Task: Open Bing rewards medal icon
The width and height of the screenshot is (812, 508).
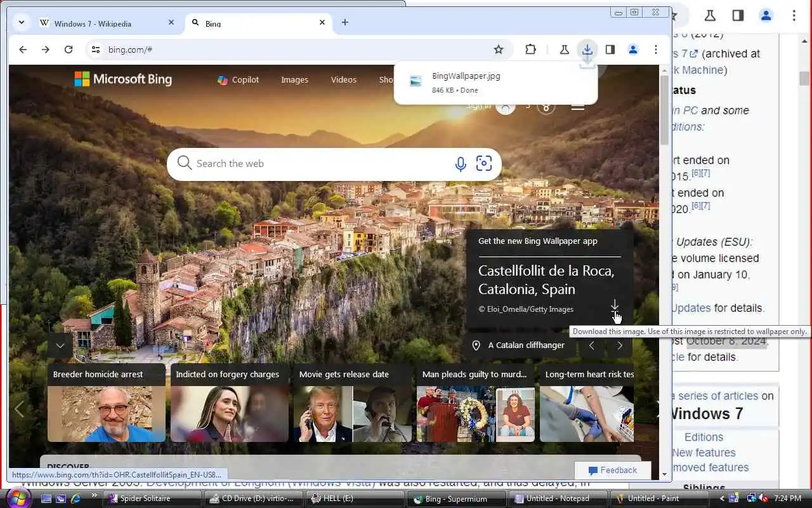Action: pos(546,106)
